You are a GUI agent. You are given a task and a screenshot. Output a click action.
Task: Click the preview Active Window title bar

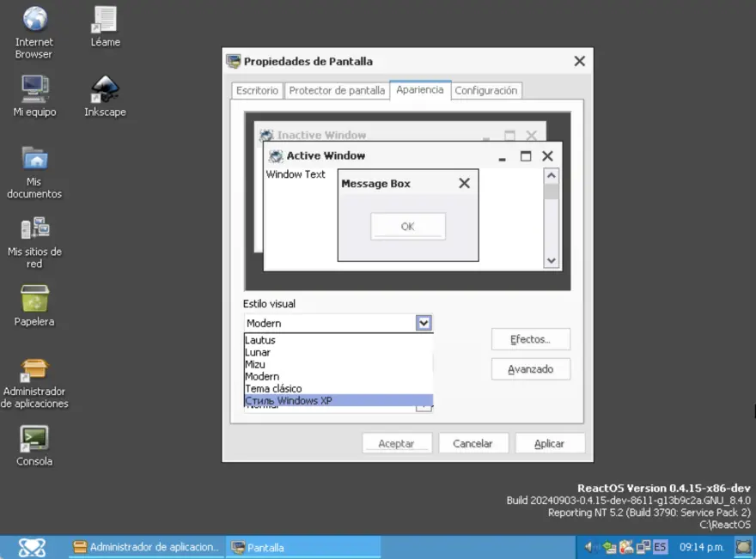[x=412, y=155]
